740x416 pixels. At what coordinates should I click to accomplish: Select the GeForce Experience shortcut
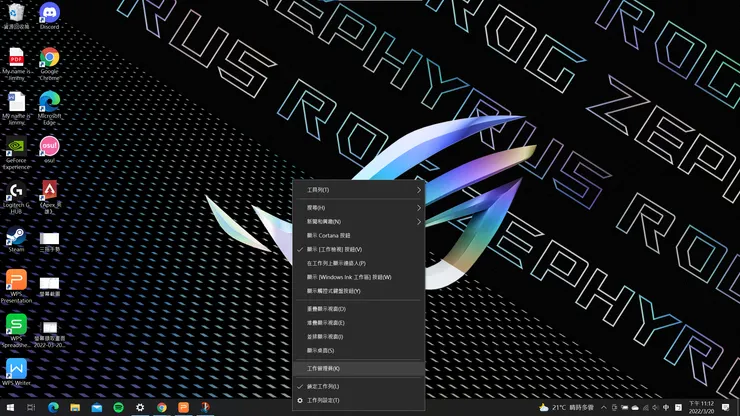click(x=17, y=153)
